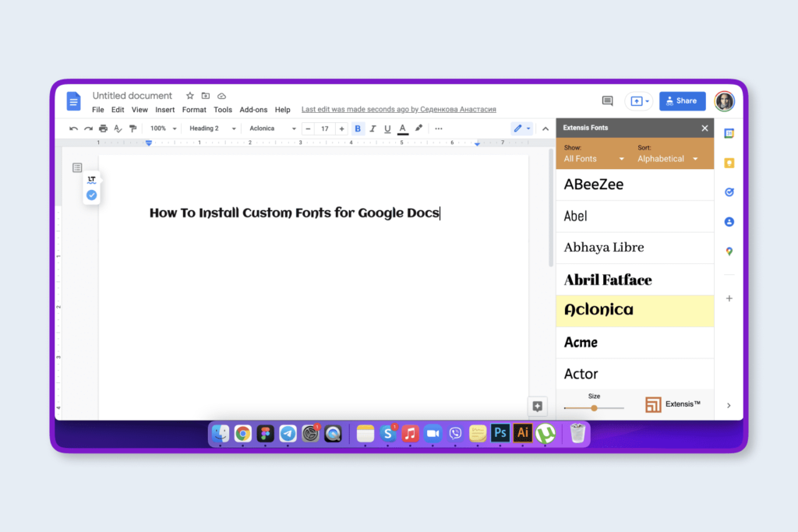Select the Print icon in the toolbar
This screenshot has width=798, height=532.
[x=102, y=129]
